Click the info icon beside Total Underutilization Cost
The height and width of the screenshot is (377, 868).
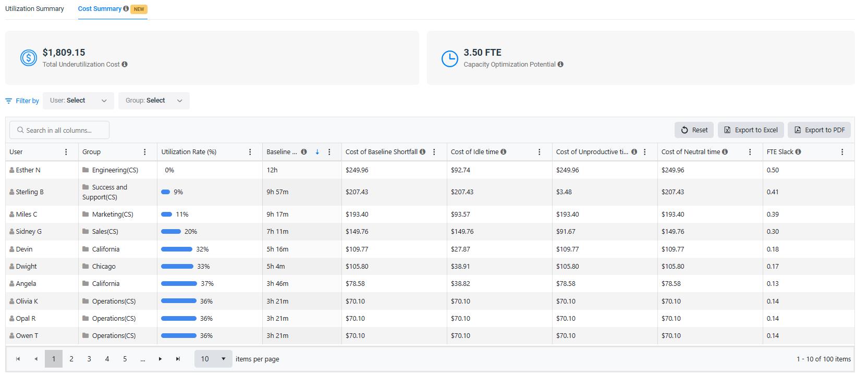(x=125, y=65)
